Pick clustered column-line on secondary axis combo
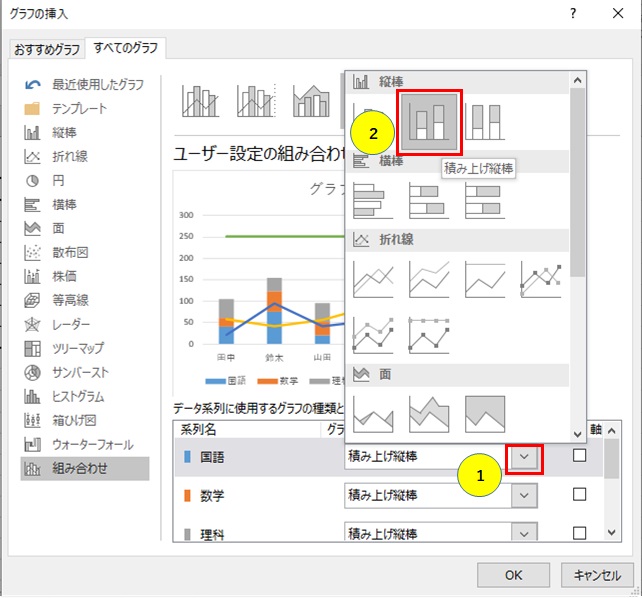 [256, 101]
